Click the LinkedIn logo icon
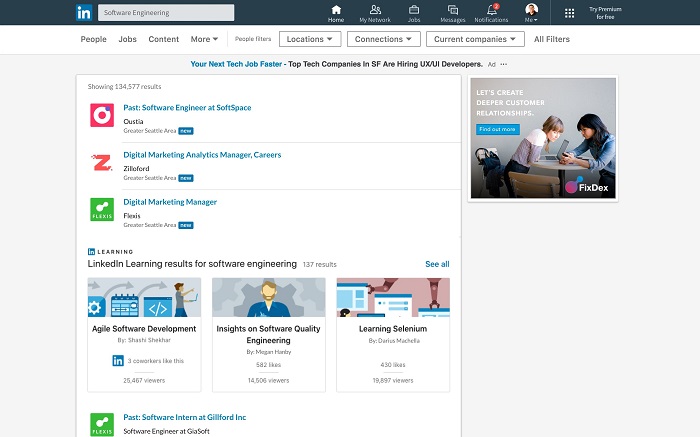This screenshot has width=700, height=437. pos(84,12)
